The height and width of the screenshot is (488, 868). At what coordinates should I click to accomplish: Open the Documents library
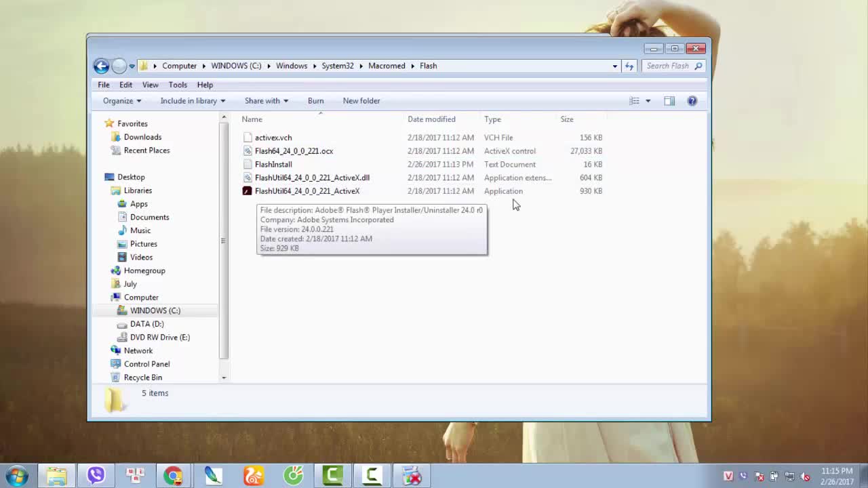[149, 217]
